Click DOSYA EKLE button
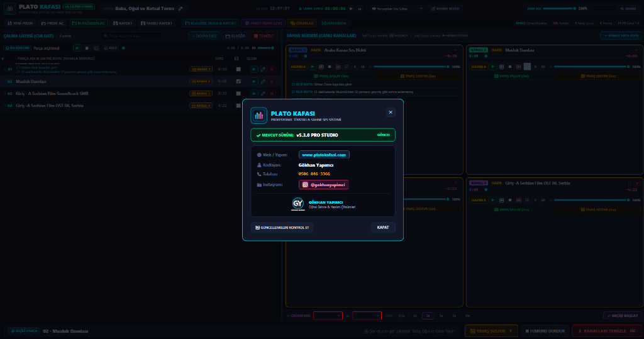The width and height of the screenshot is (644, 339). click(204, 36)
